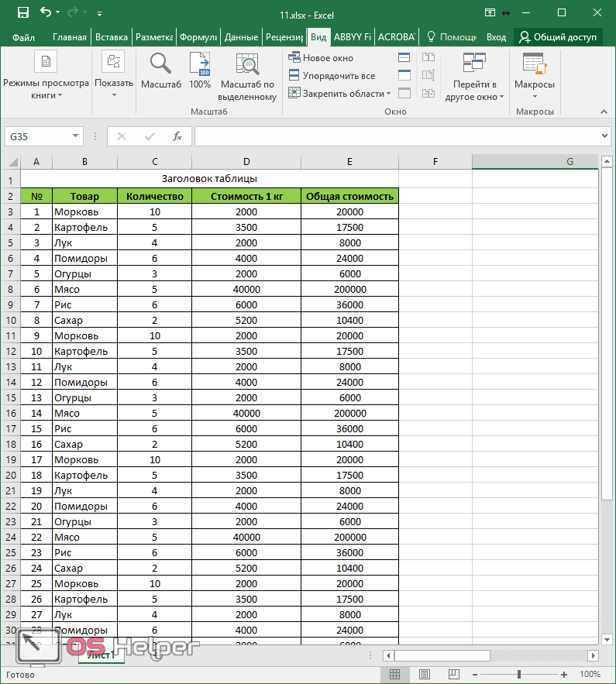This screenshot has height=684, width=616.
Task: Click Мясо cell in row 8
Action: [84, 289]
